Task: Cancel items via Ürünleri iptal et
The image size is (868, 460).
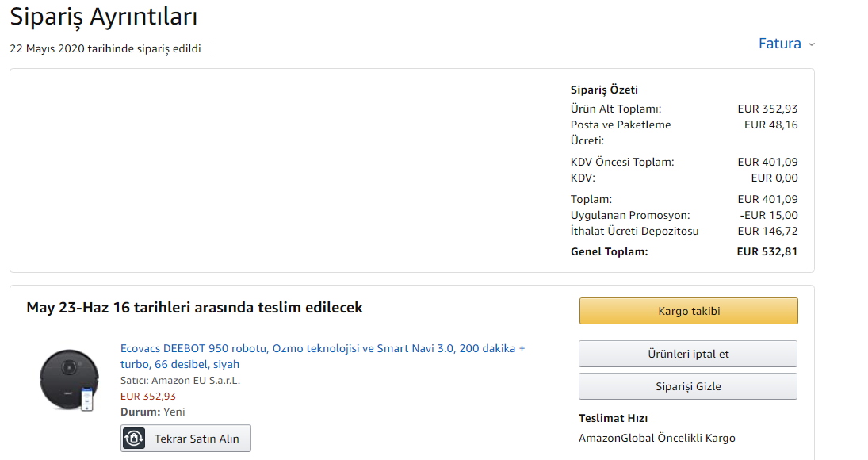Action: point(688,354)
